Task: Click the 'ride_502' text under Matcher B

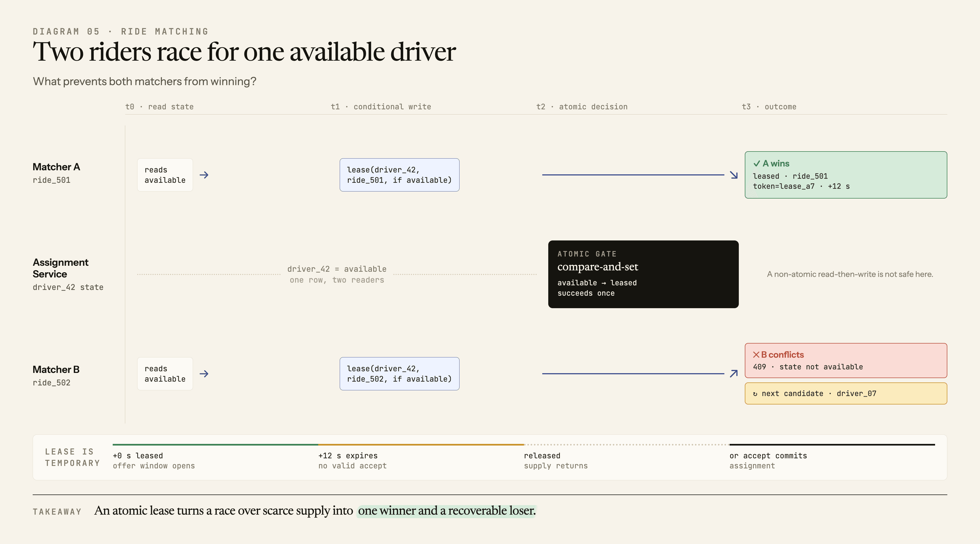Action: (52, 383)
